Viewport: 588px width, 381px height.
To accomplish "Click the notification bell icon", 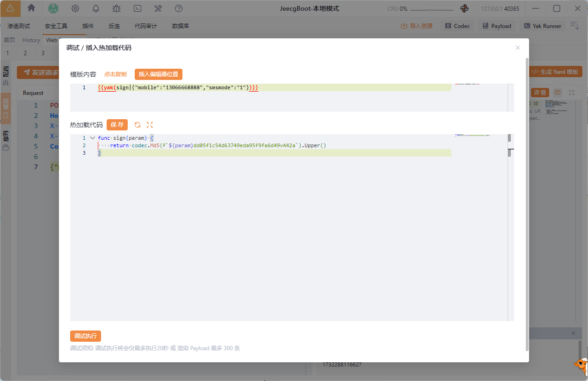I will [96, 8].
